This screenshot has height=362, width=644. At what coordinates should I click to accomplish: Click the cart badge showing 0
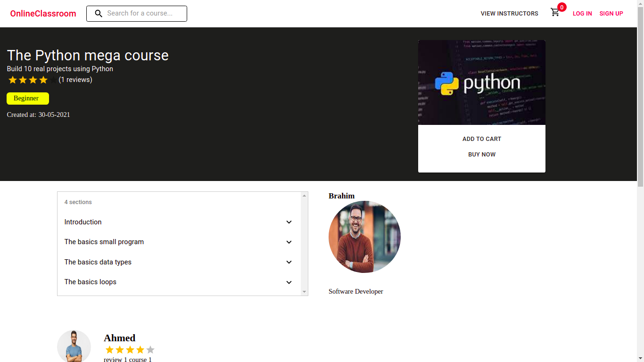tap(561, 7)
